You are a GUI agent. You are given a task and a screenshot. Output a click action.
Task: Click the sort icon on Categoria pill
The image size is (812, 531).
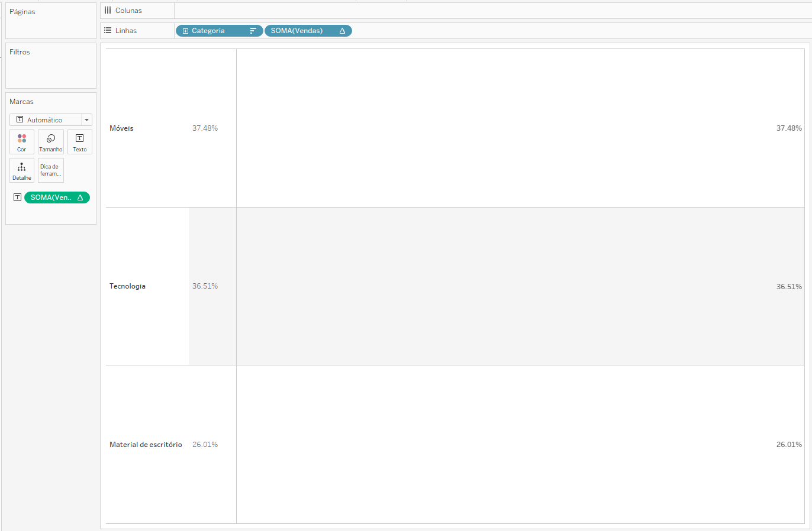coord(253,31)
